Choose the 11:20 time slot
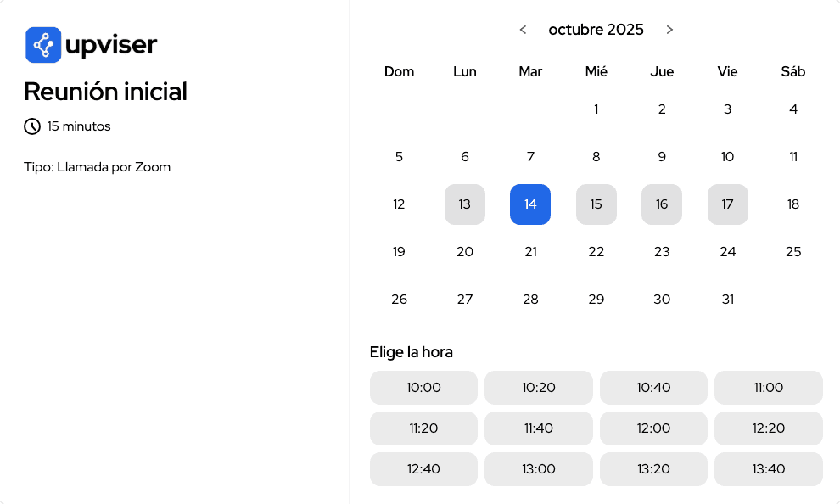Viewport: 840px width, 504px height. pyautogui.click(x=423, y=428)
